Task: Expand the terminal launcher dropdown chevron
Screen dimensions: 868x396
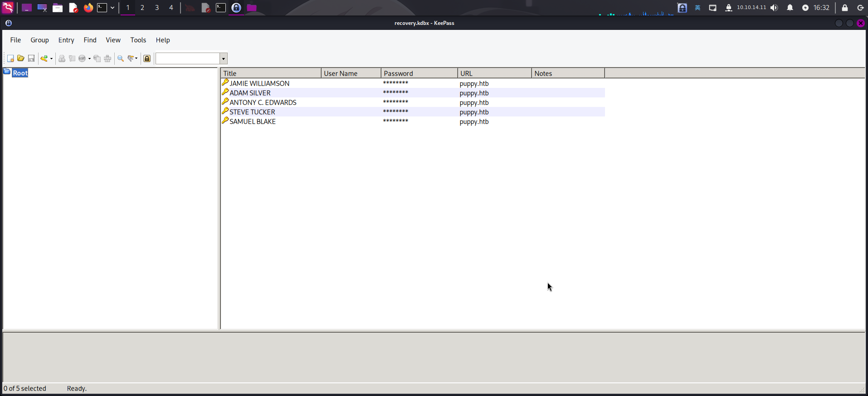Action: coord(112,8)
